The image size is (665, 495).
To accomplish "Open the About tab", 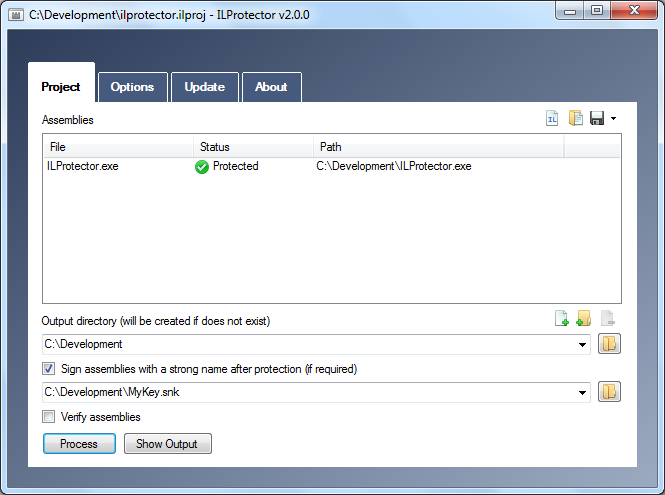I will 271,87.
